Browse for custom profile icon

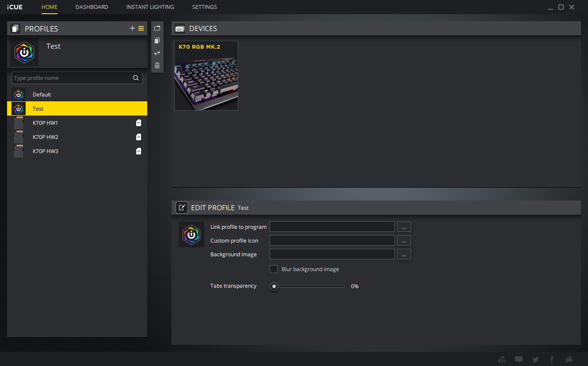pyautogui.click(x=404, y=240)
